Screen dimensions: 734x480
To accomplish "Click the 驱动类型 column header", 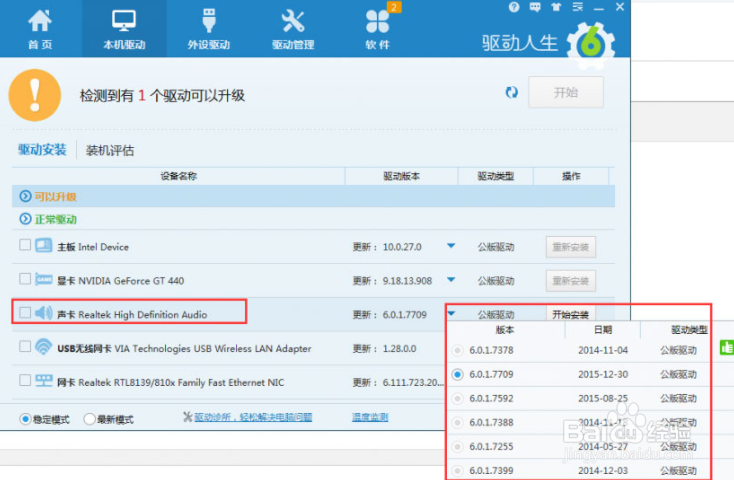I will pos(496,176).
